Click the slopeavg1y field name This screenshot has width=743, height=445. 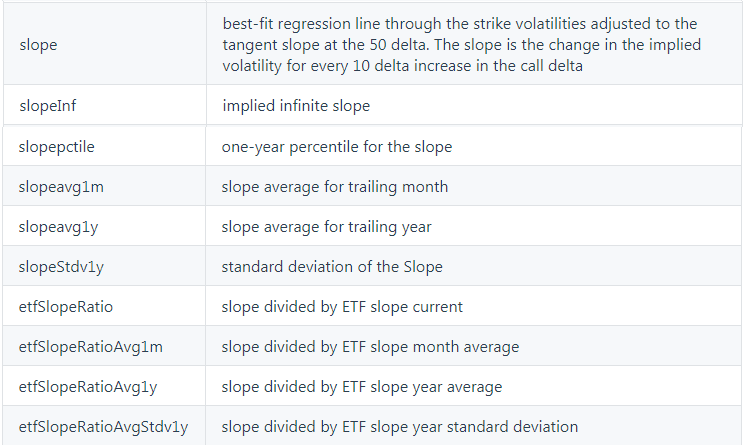pyautogui.click(x=58, y=227)
